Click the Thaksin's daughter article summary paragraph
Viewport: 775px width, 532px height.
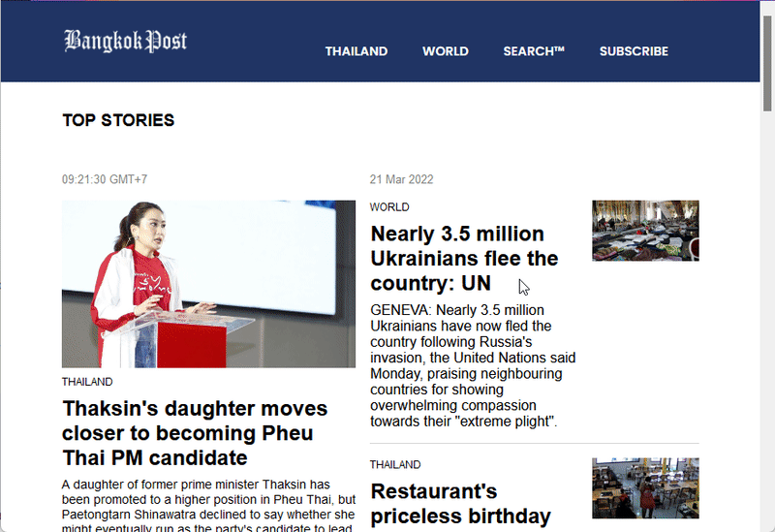[x=208, y=504]
